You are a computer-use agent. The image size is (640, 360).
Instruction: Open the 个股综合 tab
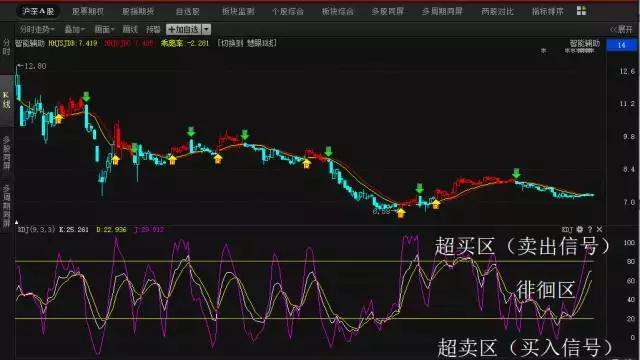click(288, 11)
